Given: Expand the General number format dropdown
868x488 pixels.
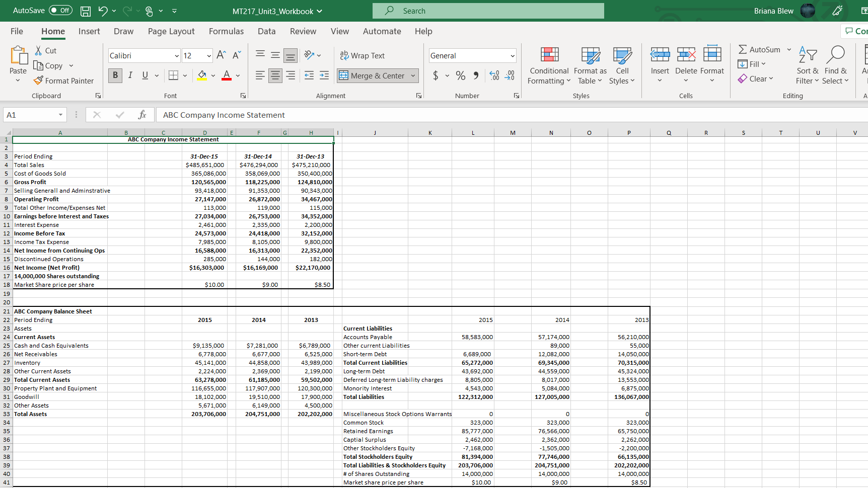Looking at the screenshot, I should pos(513,55).
